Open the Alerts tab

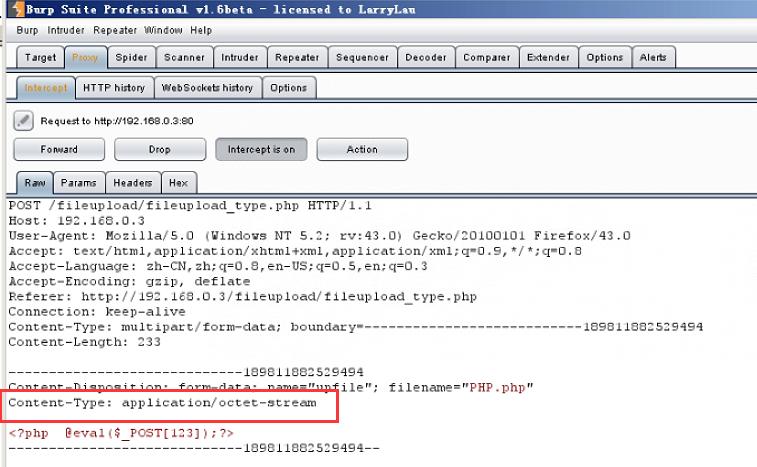[653, 57]
